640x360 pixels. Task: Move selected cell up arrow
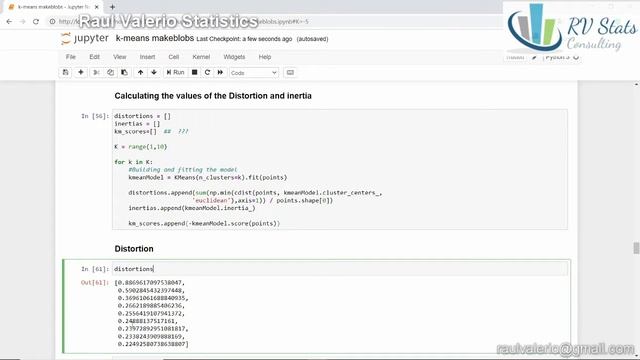pyautogui.click(x=140, y=72)
